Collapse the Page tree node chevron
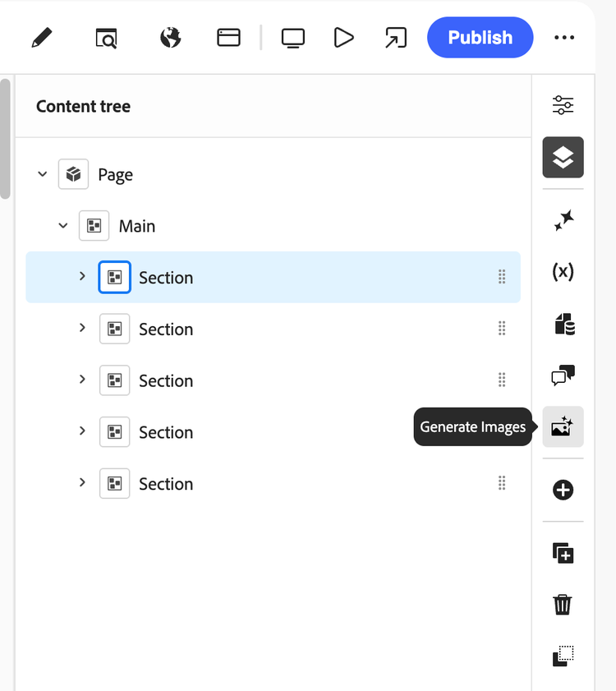 point(43,174)
